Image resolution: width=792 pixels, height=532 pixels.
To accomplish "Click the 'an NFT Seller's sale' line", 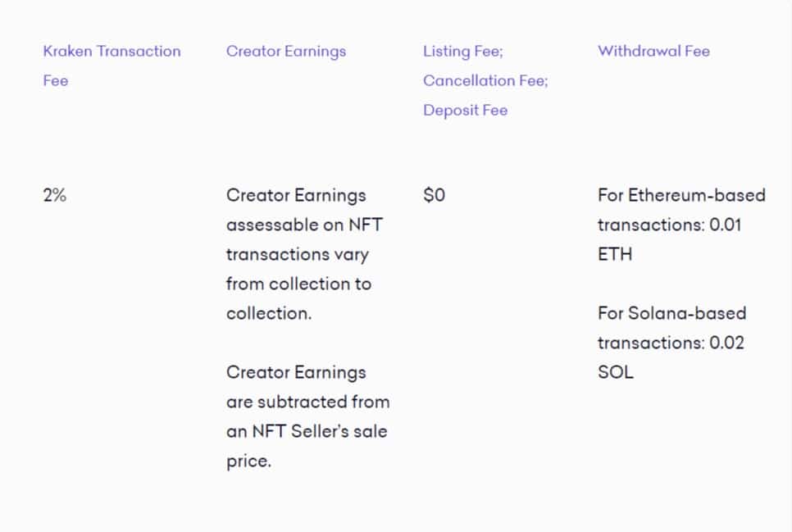I will pyautogui.click(x=307, y=432).
